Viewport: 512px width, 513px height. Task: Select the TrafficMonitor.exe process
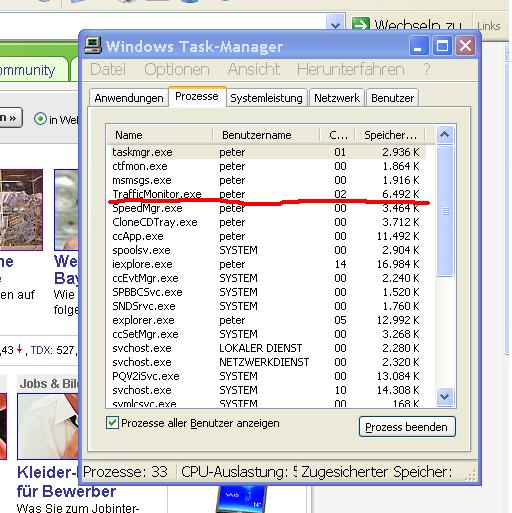pos(266,194)
